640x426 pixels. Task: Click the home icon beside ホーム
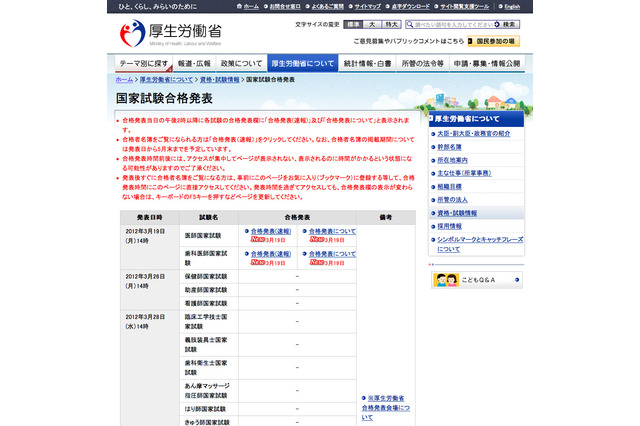coord(240,6)
